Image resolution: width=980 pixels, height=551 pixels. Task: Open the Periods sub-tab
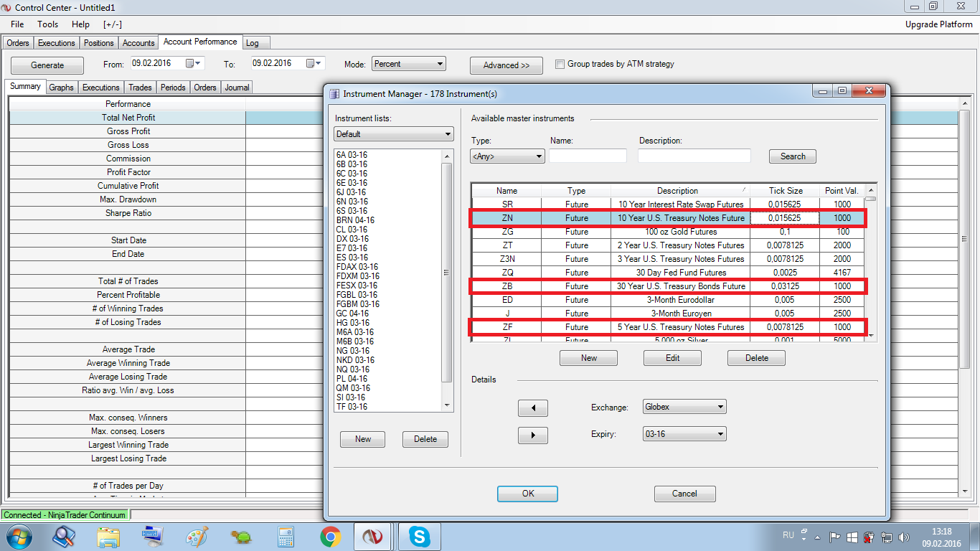pos(173,88)
